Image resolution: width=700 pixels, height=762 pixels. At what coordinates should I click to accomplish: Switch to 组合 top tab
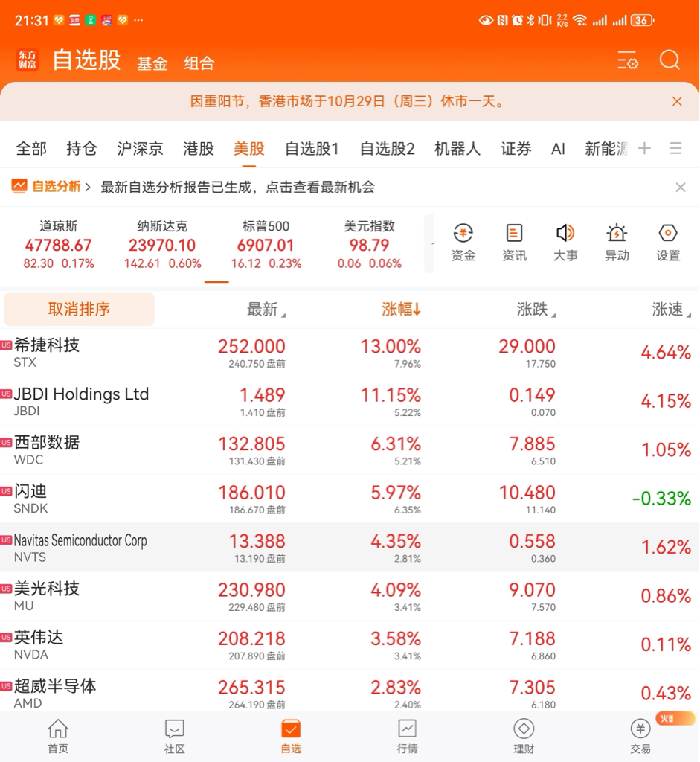199,63
